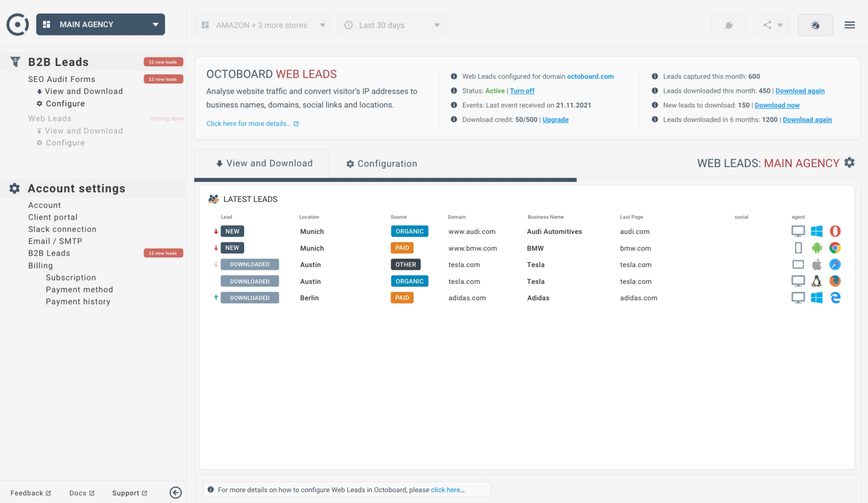Image resolution: width=868 pixels, height=503 pixels.
Task: Click DOWNLOADED badge for Adidas lead
Action: pos(250,298)
